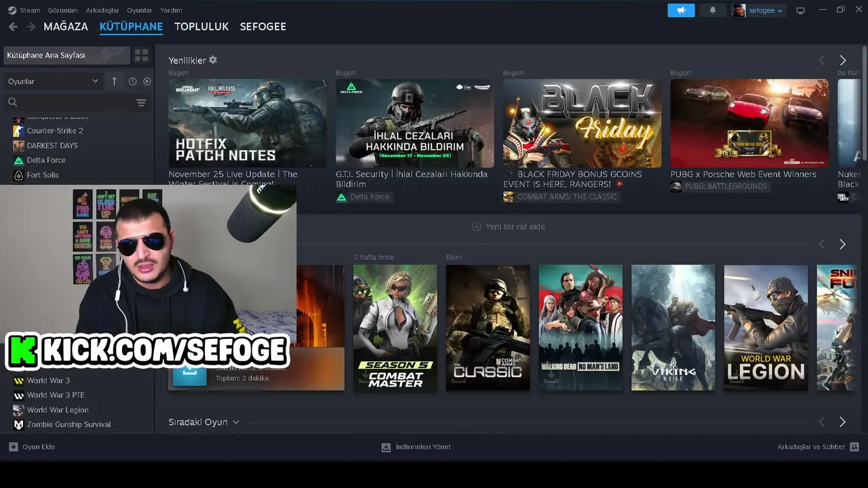Select World War 3 in game list
This screenshot has height=488, width=868.
point(48,380)
